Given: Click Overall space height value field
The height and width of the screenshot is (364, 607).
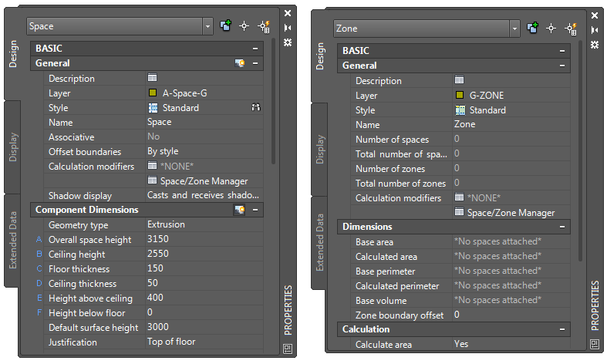Looking at the screenshot, I should 204,240.
